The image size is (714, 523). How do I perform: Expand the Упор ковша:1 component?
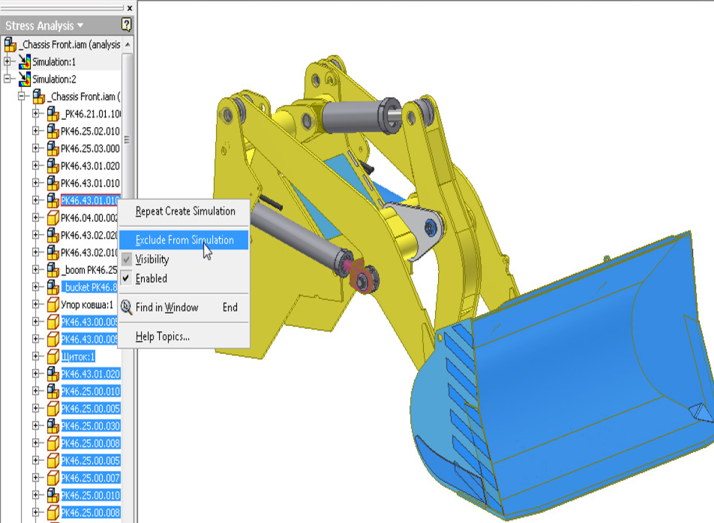(36, 304)
